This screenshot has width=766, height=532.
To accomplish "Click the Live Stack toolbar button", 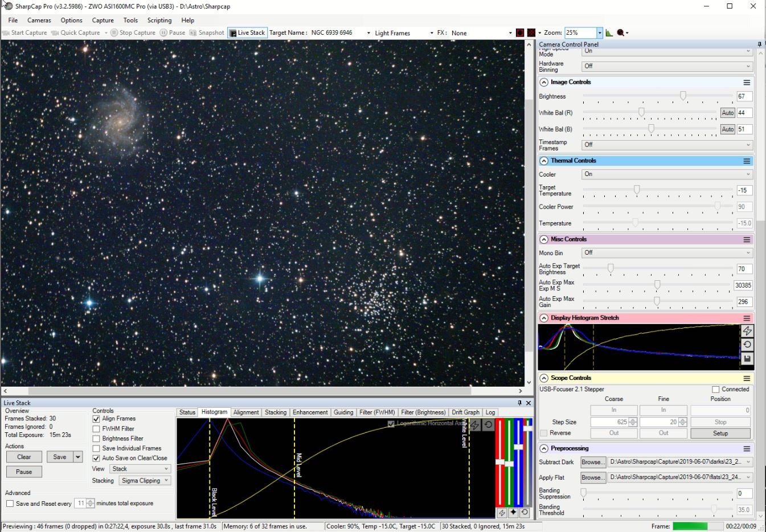I will (x=247, y=33).
